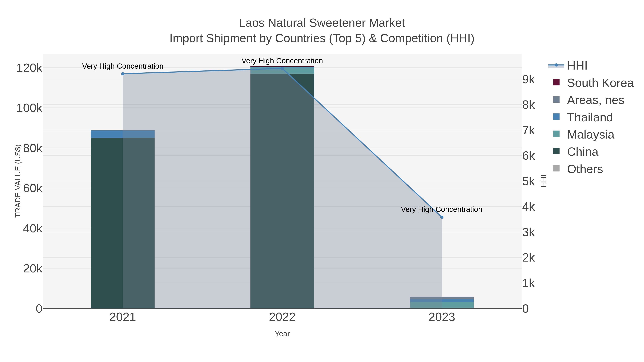Click the 2022 Malaysia bar segment
Screen dimensions: 644x362
(x=282, y=70)
